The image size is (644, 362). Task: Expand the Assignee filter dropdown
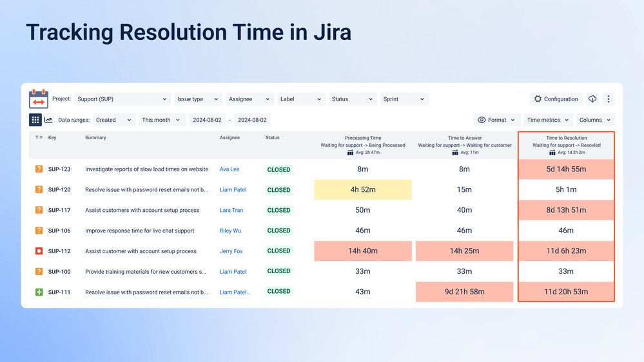click(x=249, y=99)
